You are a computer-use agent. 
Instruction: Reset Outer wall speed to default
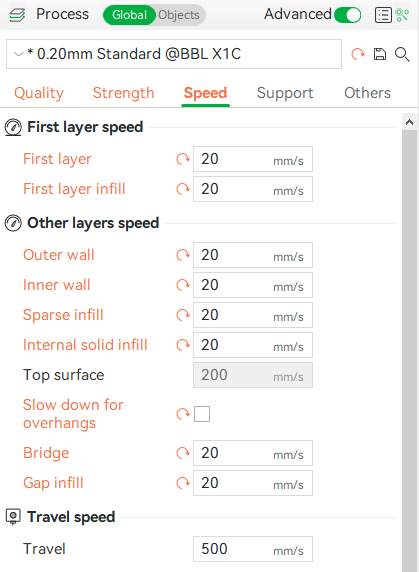pyautogui.click(x=183, y=255)
